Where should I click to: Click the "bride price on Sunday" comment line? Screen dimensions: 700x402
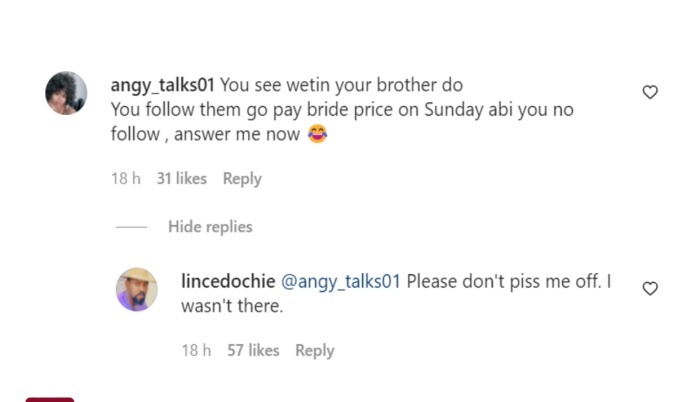click(x=342, y=110)
